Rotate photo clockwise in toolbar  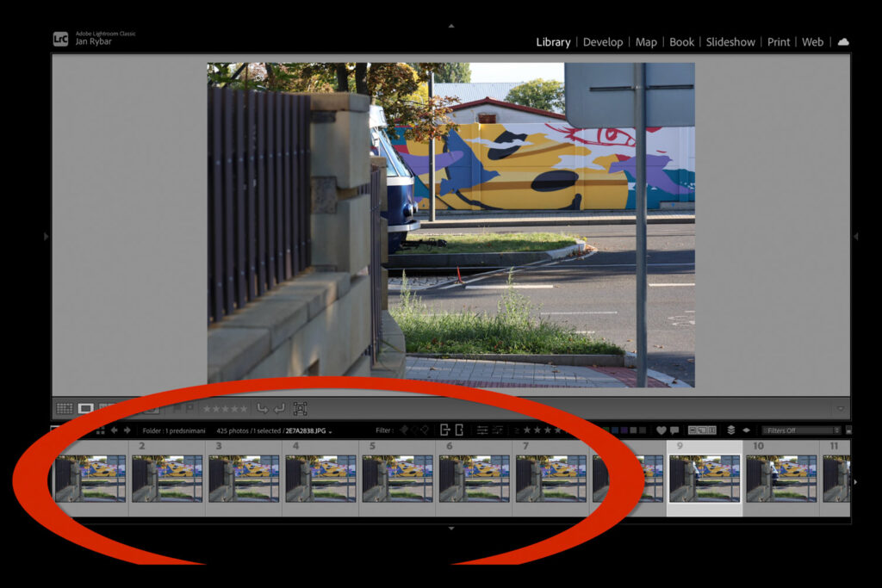point(280,408)
